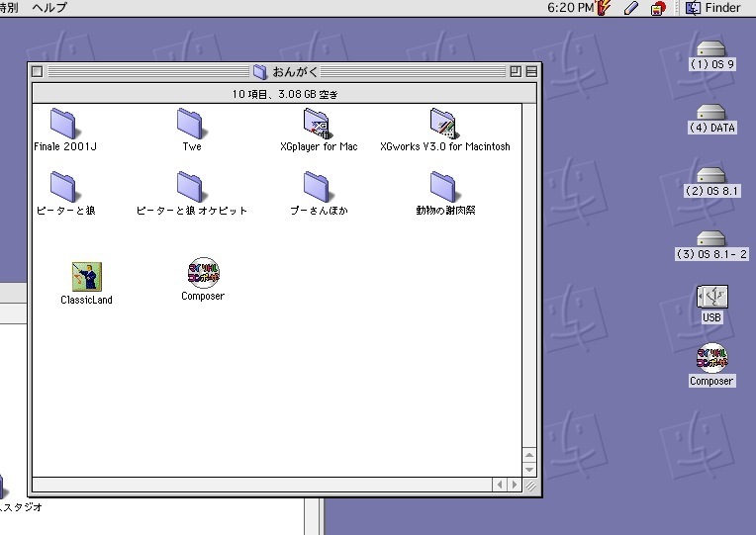Select the ピーターと狼 folder
The height and width of the screenshot is (535, 756).
coord(63,187)
